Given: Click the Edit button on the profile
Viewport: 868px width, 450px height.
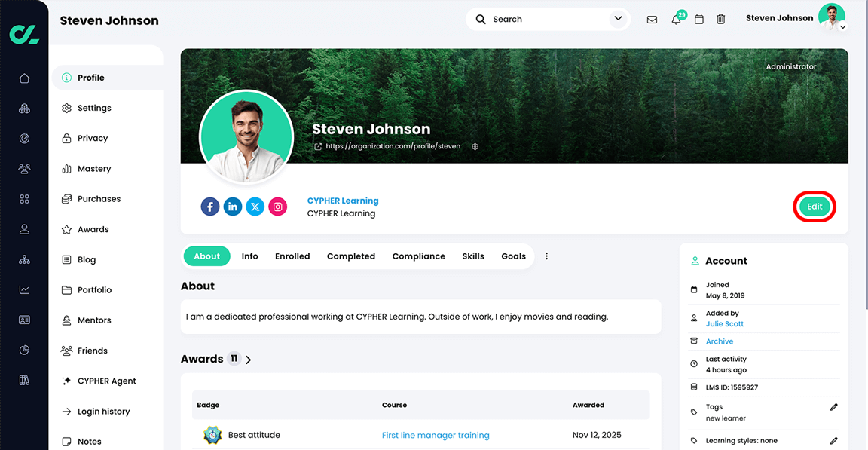Looking at the screenshot, I should (815, 206).
